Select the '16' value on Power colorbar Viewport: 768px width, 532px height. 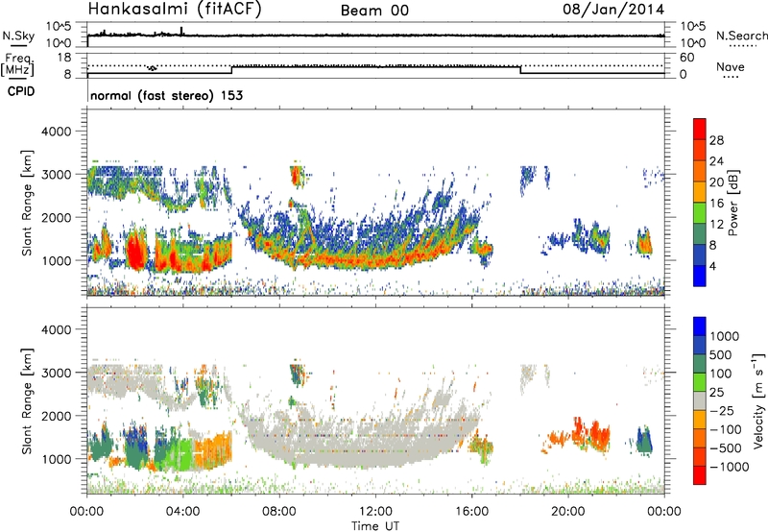[x=716, y=204]
